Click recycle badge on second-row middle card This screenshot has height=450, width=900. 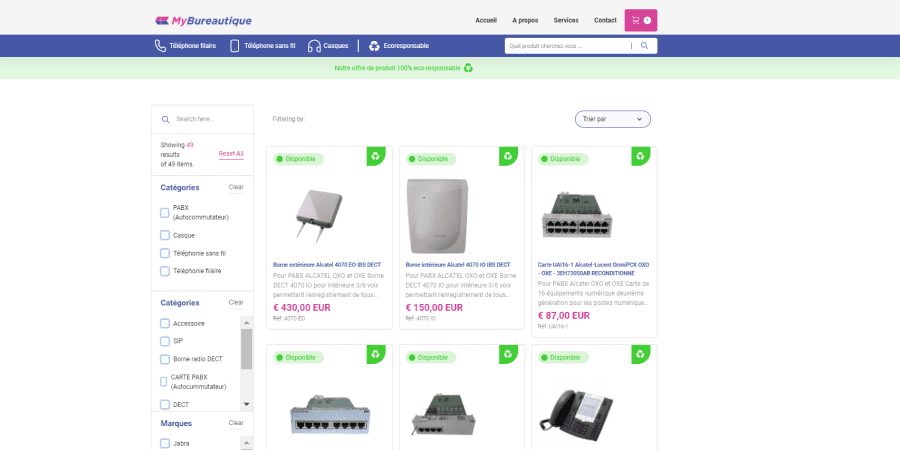[x=508, y=354]
